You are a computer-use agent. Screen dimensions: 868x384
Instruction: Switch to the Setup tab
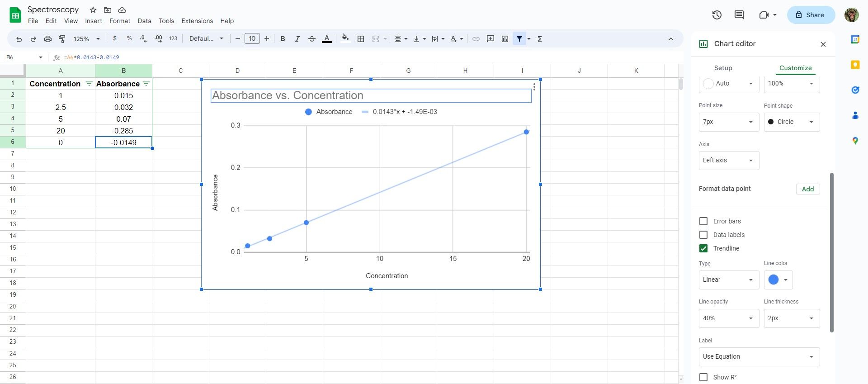[723, 68]
